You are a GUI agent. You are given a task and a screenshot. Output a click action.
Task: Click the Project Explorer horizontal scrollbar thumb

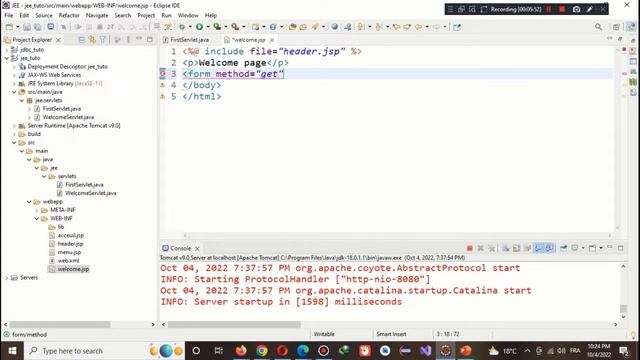[60, 324]
